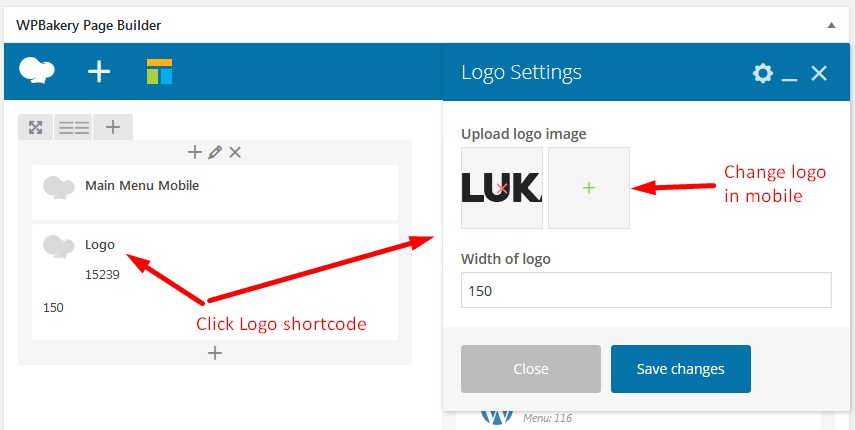Click the Save changes button
855x430 pixels.
tap(681, 369)
